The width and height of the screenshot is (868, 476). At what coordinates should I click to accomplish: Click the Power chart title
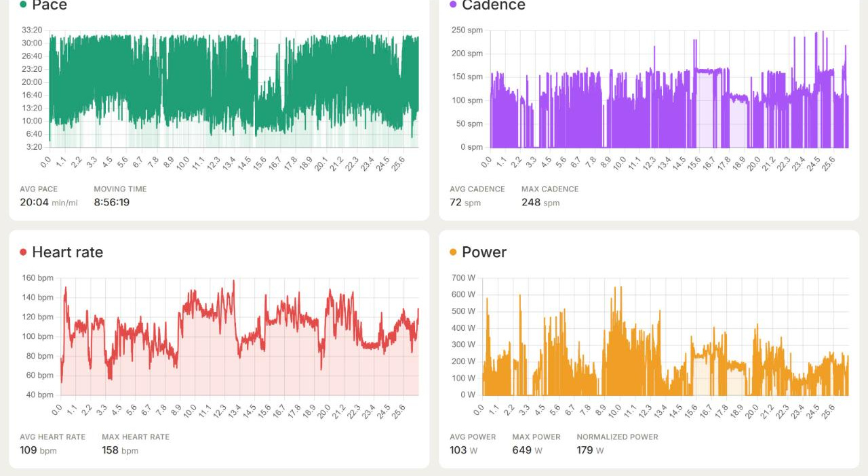click(484, 252)
